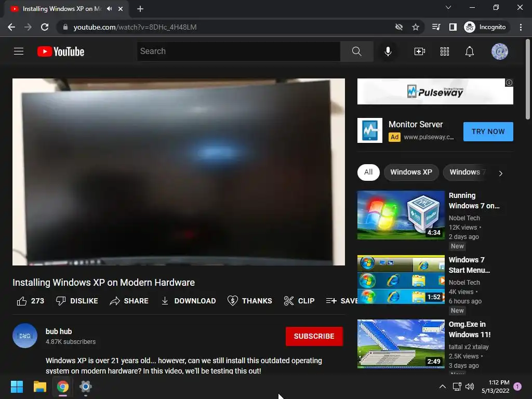Reload the page
Screen dimensions: 532x399
point(45,27)
